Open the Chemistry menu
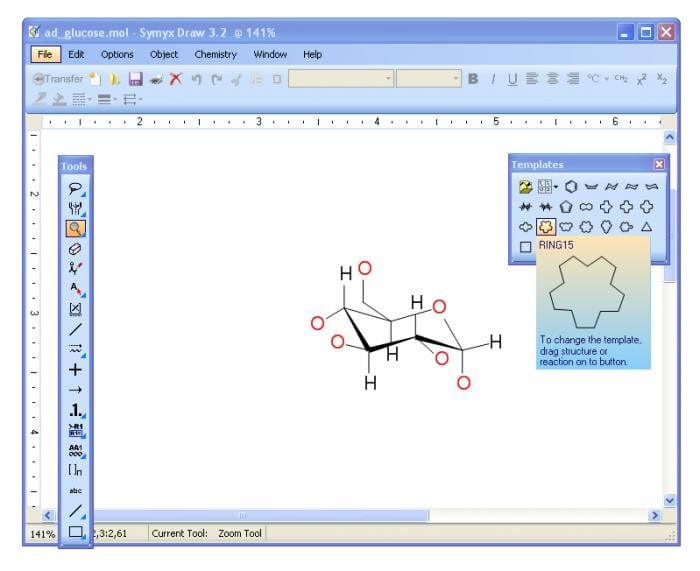Viewport: 700px width, 571px height. pyautogui.click(x=215, y=54)
